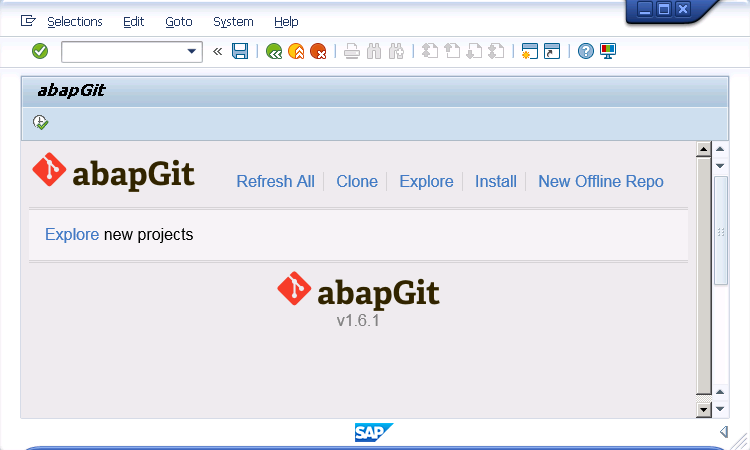This screenshot has height=450, width=750.
Task: Click the Find binoculars icon
Action: pos(374,51)
